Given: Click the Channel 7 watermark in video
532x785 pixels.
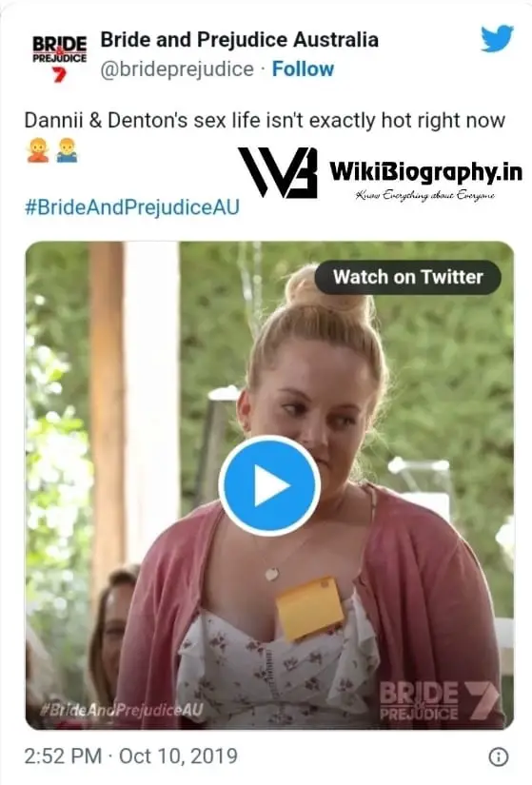Looking at the screenshot, I should tap(482, 699).
